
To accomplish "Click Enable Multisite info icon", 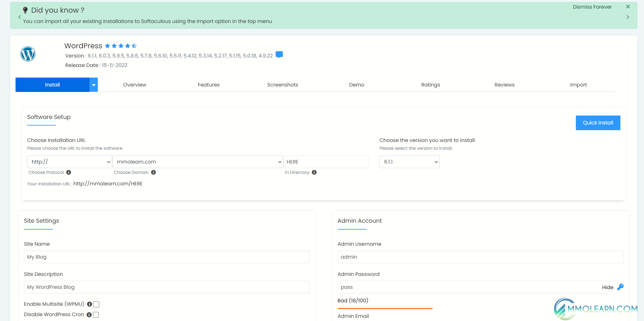I will [x=89, y=304].
